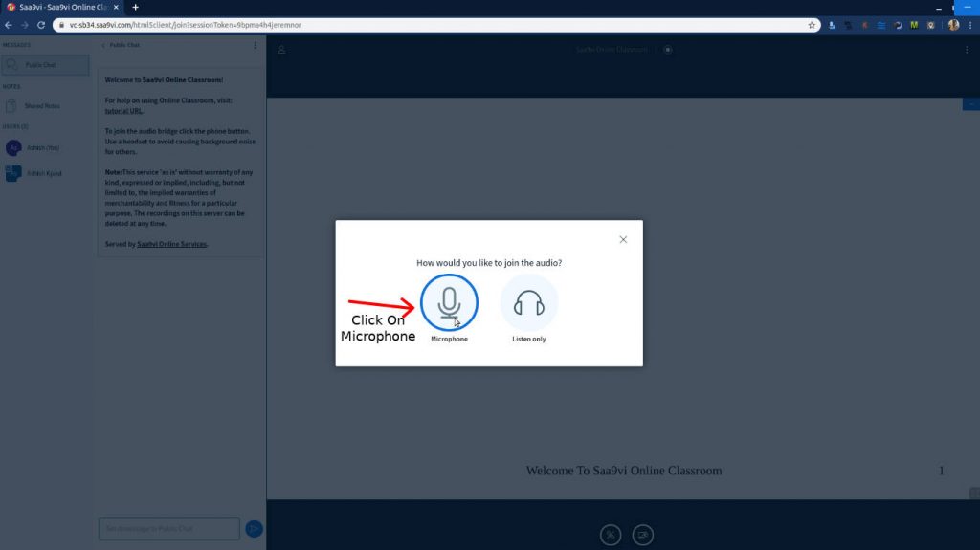Image resolution: width=980 pixels, height=550 pixels.
Task: Select the Saa9vi Online Classroom browser tab
Action: [x=62, y=7]
